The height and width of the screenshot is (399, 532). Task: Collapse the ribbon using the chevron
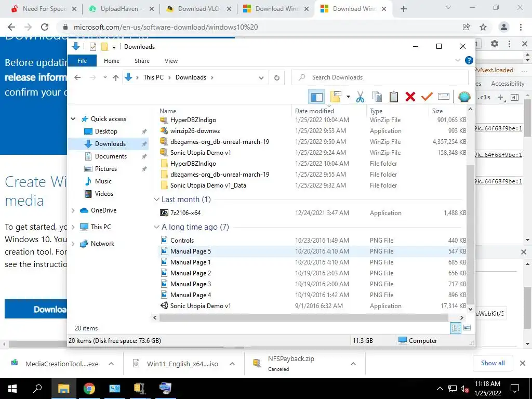(x=457, y=60)
